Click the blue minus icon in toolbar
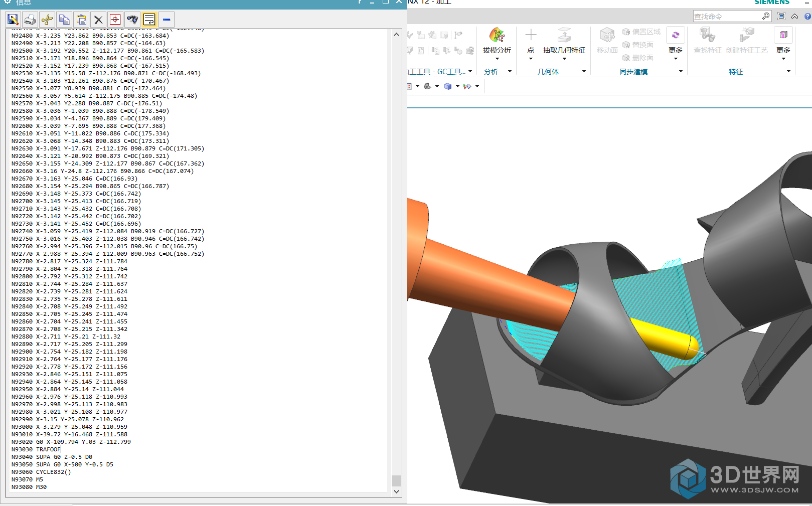 coord(167,20)
